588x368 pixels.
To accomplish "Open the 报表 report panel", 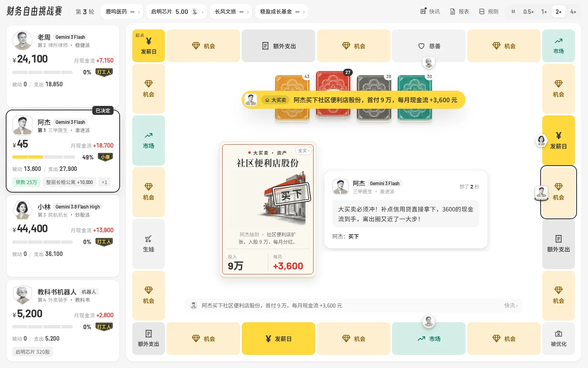I will [459, 11].
